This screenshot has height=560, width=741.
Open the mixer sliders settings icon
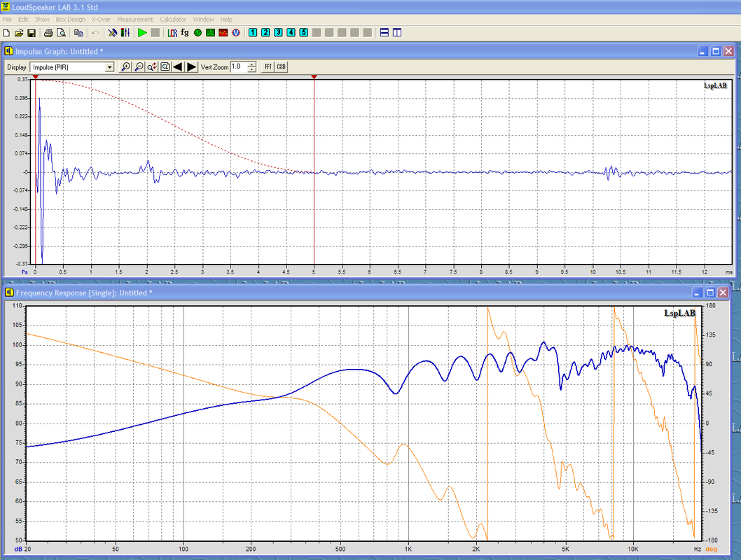point(125,33)
